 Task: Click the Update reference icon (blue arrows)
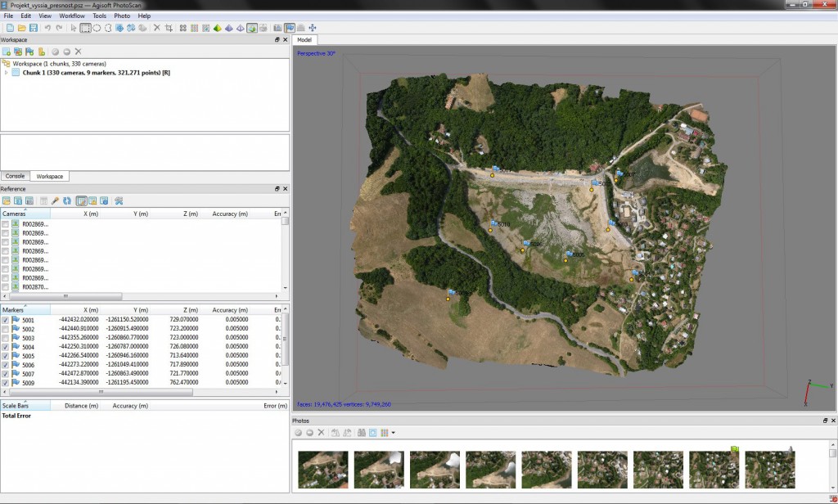(67, 200)
